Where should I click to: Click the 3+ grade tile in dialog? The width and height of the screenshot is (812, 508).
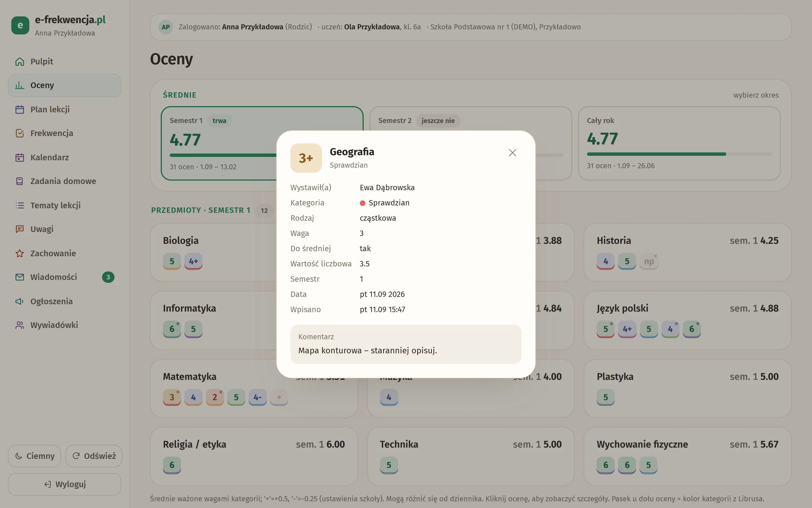[306, 158]
